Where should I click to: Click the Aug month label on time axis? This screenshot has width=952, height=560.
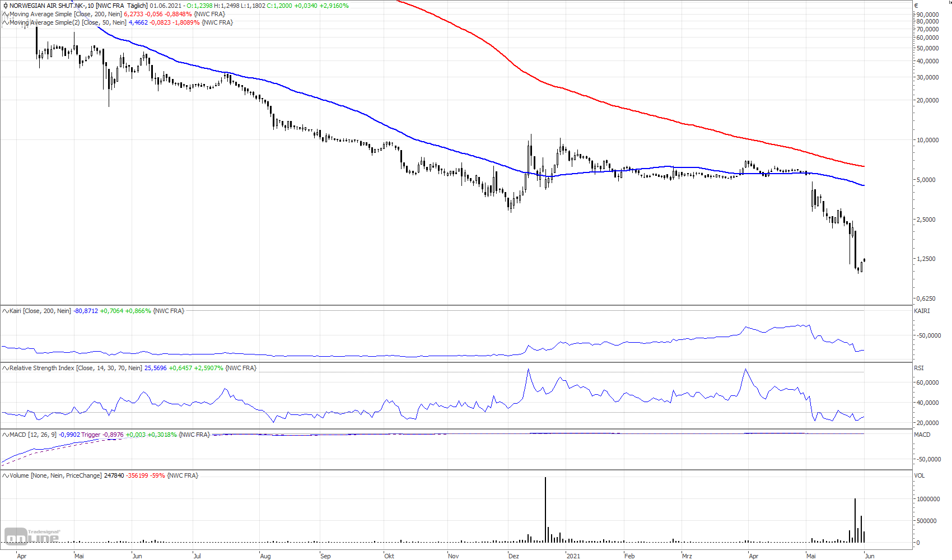pyautogui.click(x=265, y=556)
